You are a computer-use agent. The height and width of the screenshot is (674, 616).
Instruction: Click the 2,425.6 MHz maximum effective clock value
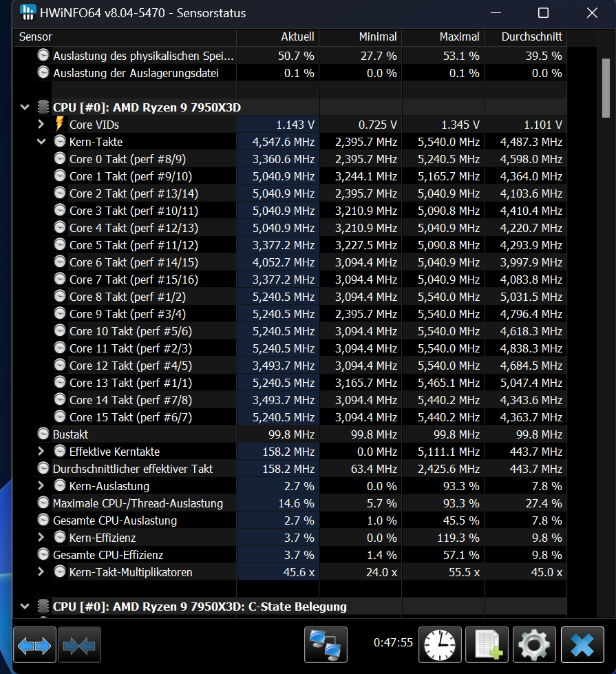click(448, 469)
